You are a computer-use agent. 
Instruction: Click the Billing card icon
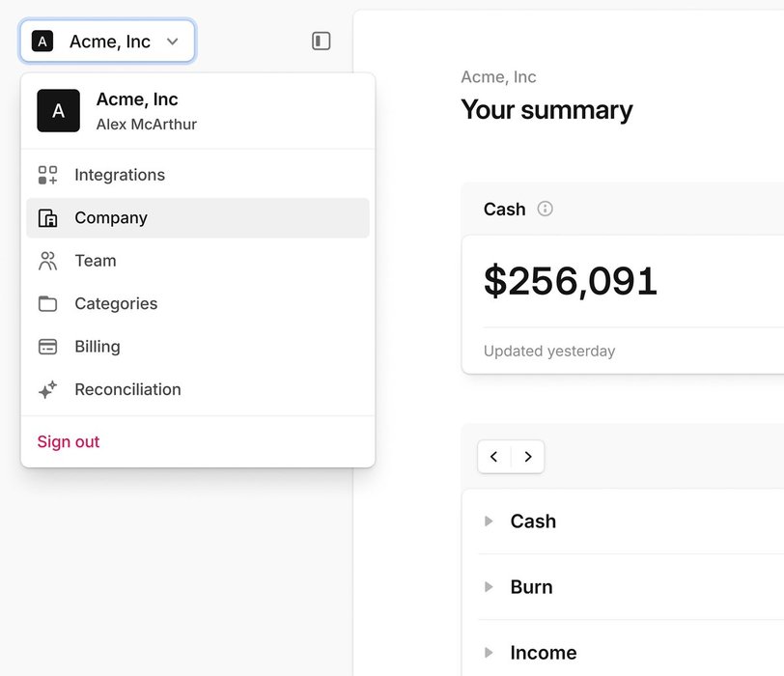click(x=47, y=347)
